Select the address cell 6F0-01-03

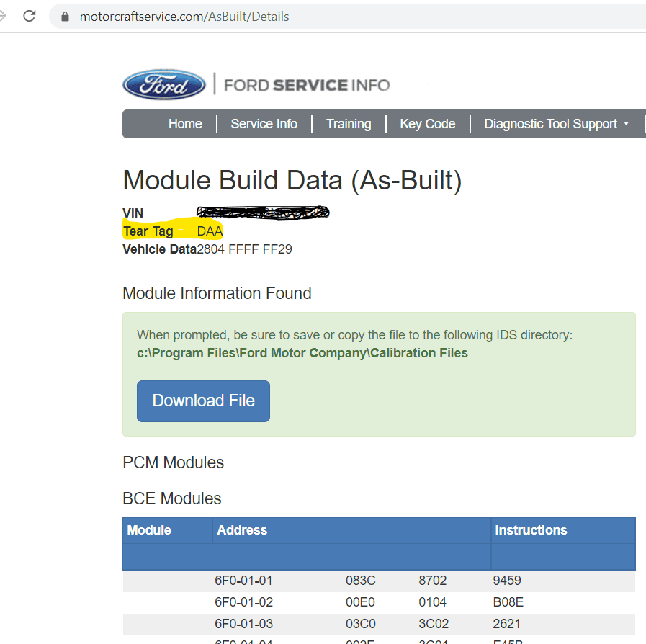tap(243, 623)
